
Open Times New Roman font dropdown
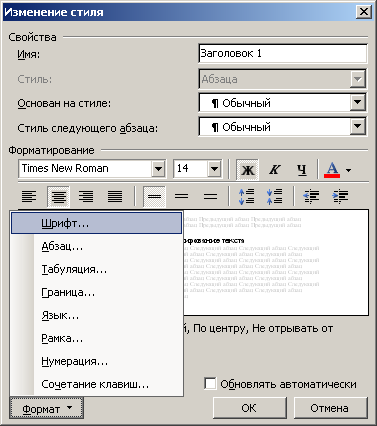pos(158,169)
